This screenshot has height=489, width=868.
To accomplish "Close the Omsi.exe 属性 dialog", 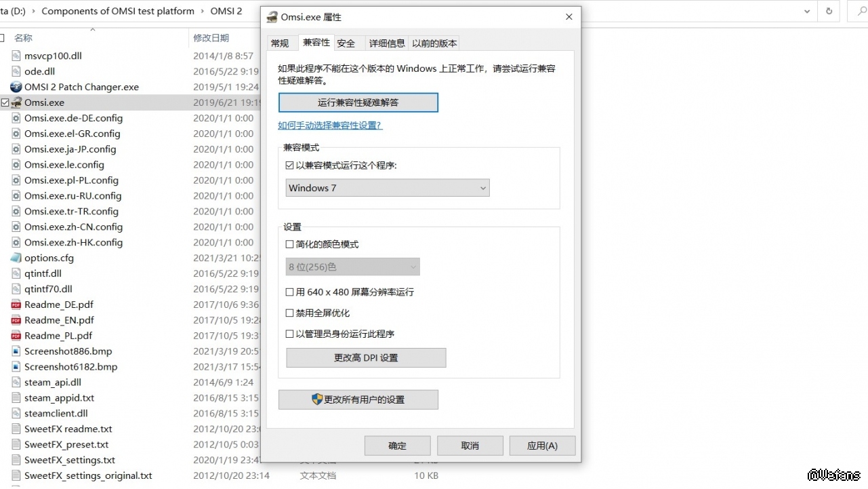I will click(569, 17).
